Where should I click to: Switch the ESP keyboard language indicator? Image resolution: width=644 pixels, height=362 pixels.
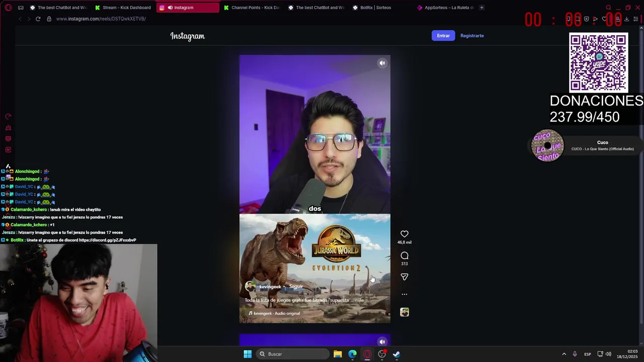pyautogui.click(x=588, y=354)
